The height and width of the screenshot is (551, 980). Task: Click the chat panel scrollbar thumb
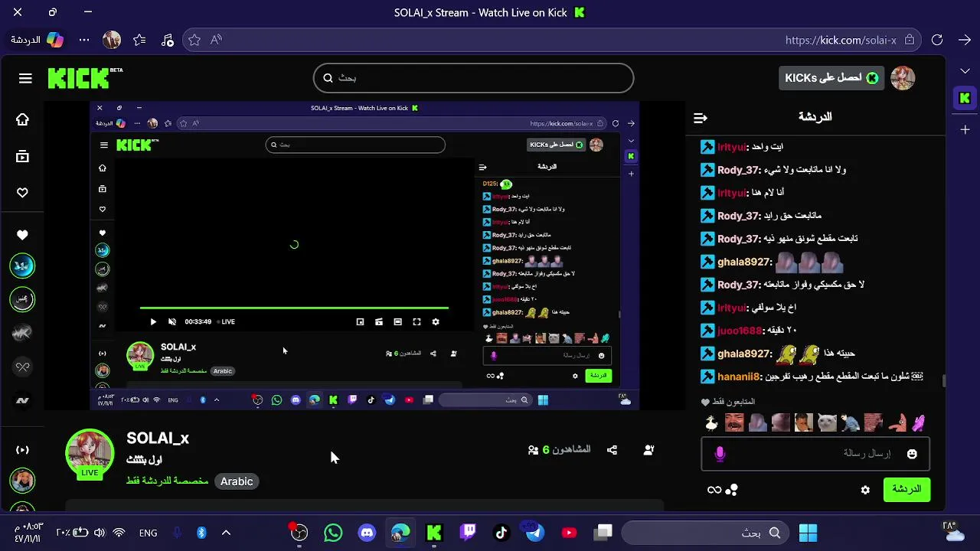point(944,380)
